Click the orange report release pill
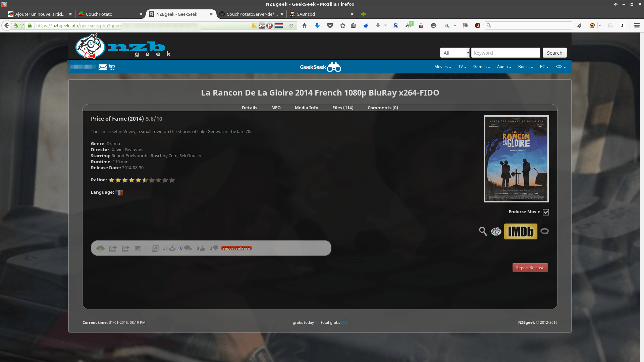This screenshot has width=644, height=362. (236, 248)
